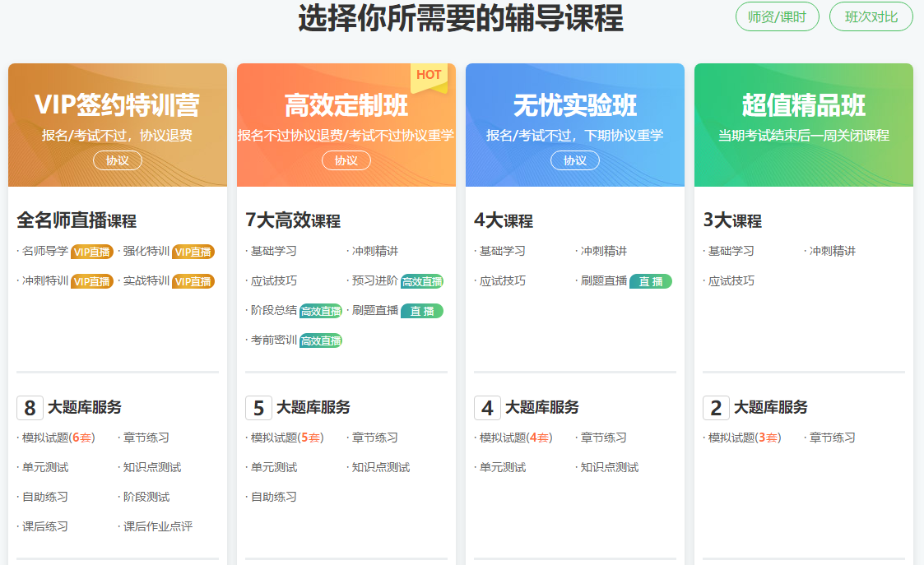The image size is (924, 565).
Task: View 协议 for 高效定制班
Action: (x=346, y=160)
